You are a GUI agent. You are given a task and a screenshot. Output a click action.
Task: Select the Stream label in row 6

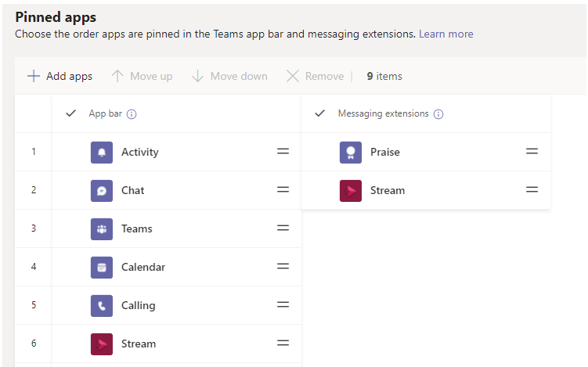(139, 344)
